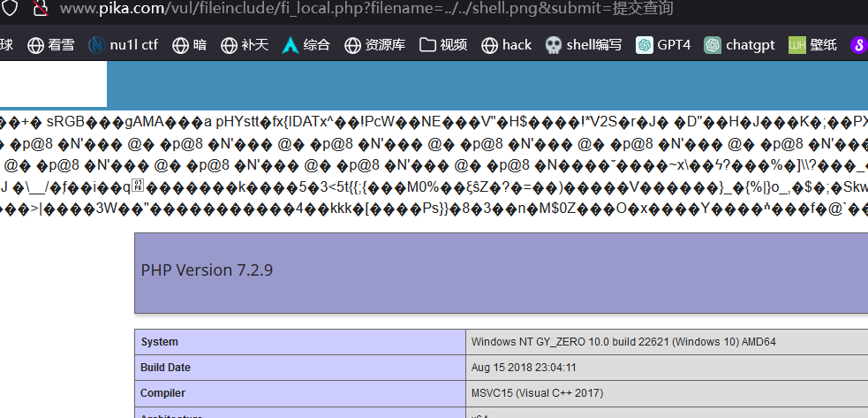Click the Build Date value cell
This screenshot has height=418, width=868.
667,367
